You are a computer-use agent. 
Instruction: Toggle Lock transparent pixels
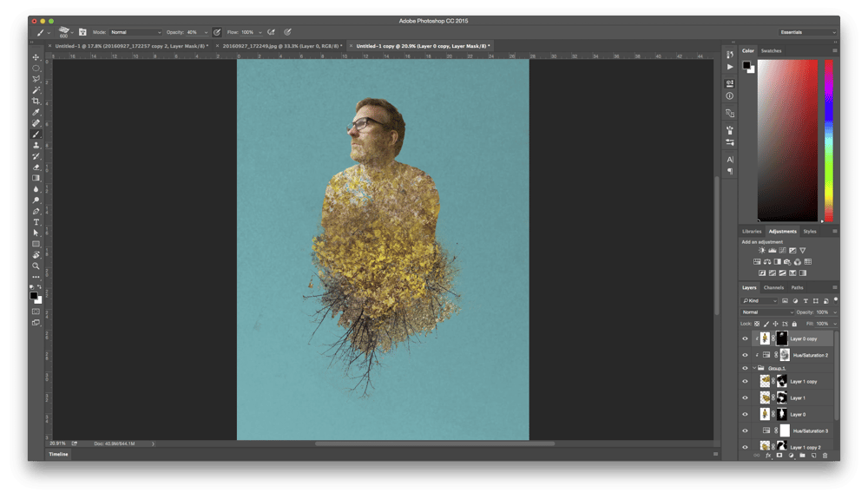(757, 324)
